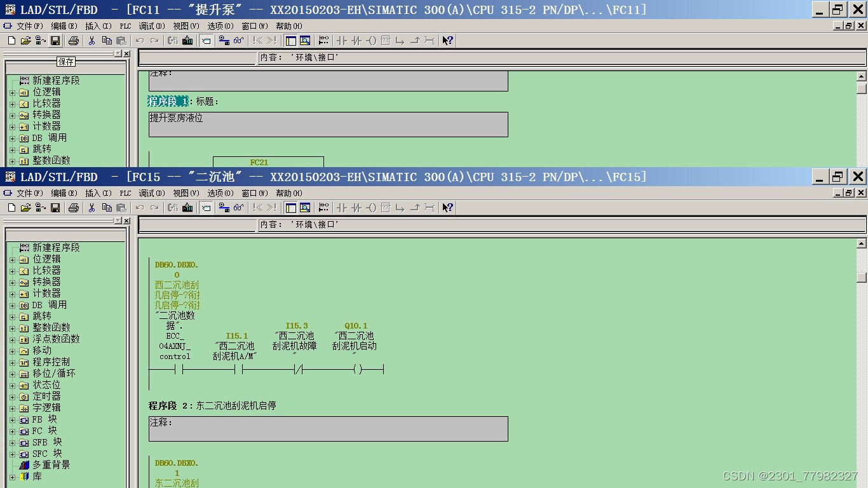This screenshot has height=488, width=868.
Task: Select 新建程序段 in FC15 element tree
Action: (56, 248)
